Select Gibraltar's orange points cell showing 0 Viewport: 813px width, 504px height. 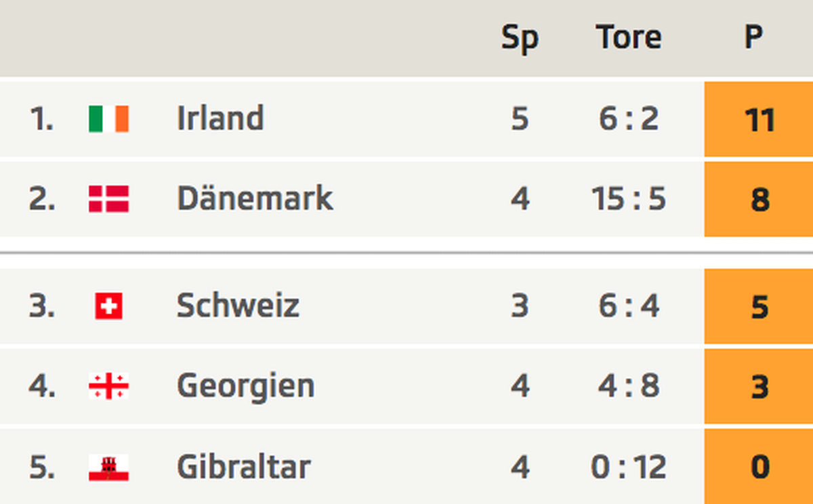pos(759,467)
